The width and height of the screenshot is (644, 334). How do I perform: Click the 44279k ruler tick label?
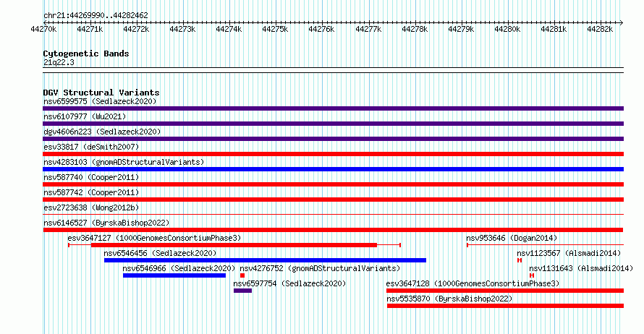[461, 29]
